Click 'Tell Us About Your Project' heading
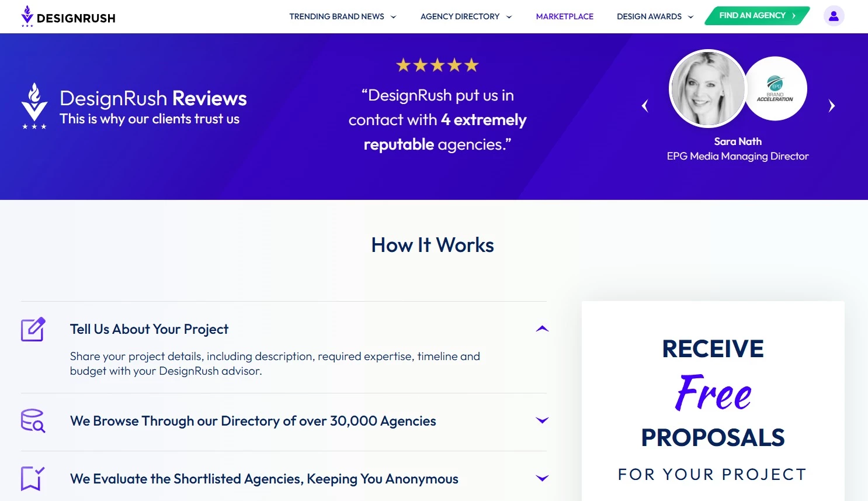Image resolution: width=868 pixels, height=501 pixels. 149,329
